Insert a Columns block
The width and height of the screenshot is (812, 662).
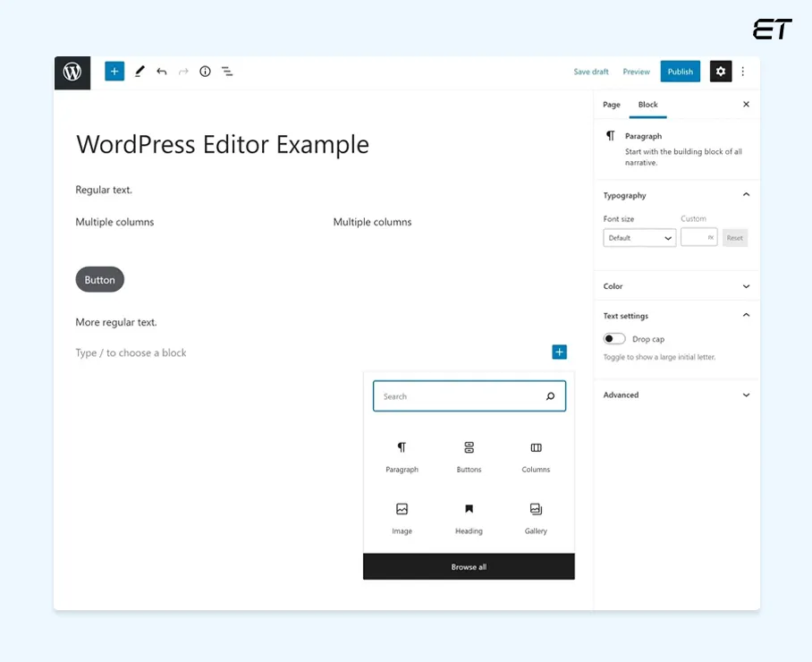tap(536, 457)
